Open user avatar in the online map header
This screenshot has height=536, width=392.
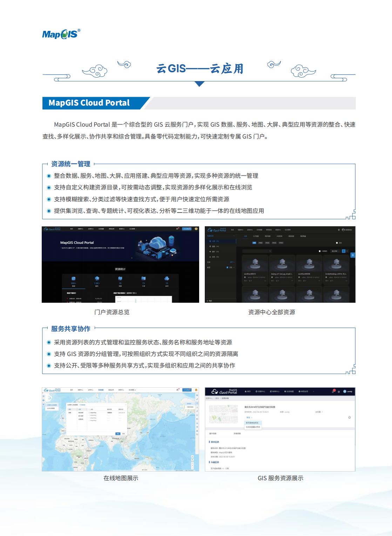(196, 390)
